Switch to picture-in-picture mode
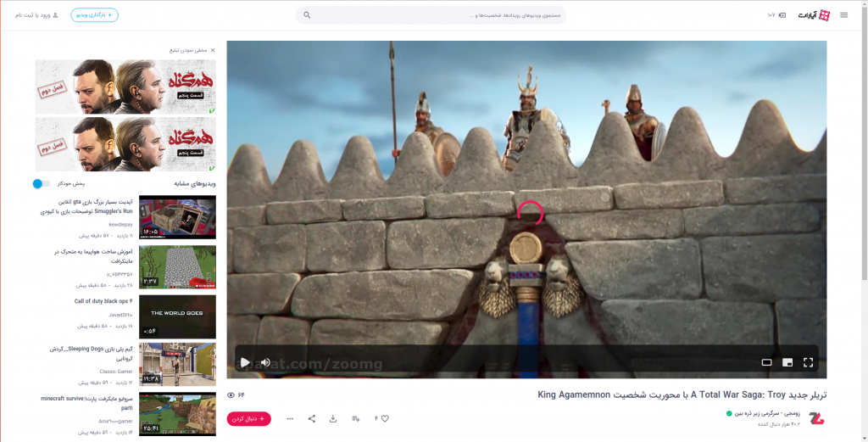 pyautogui.click(x=787, y=362)
